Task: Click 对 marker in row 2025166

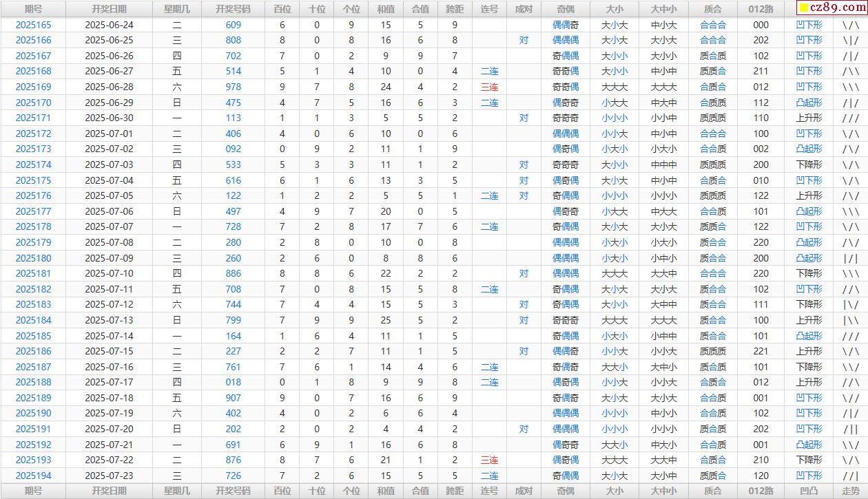Action: (524, 40)
